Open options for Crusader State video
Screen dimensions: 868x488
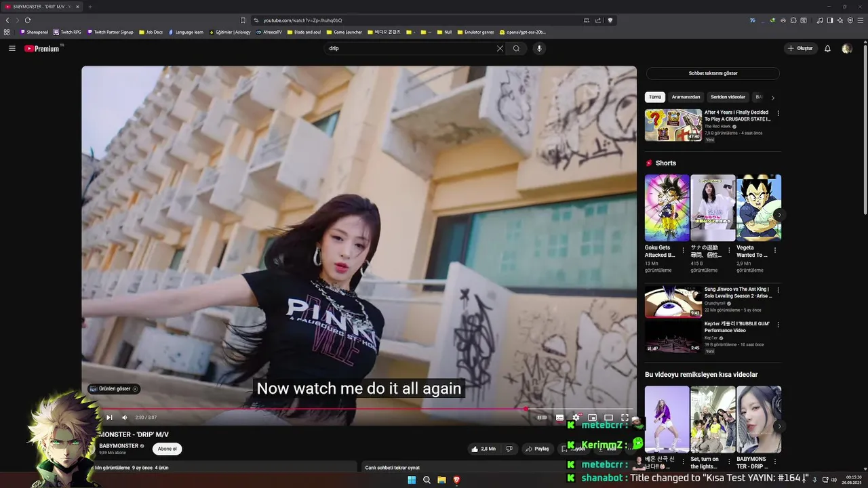(778, 113)
